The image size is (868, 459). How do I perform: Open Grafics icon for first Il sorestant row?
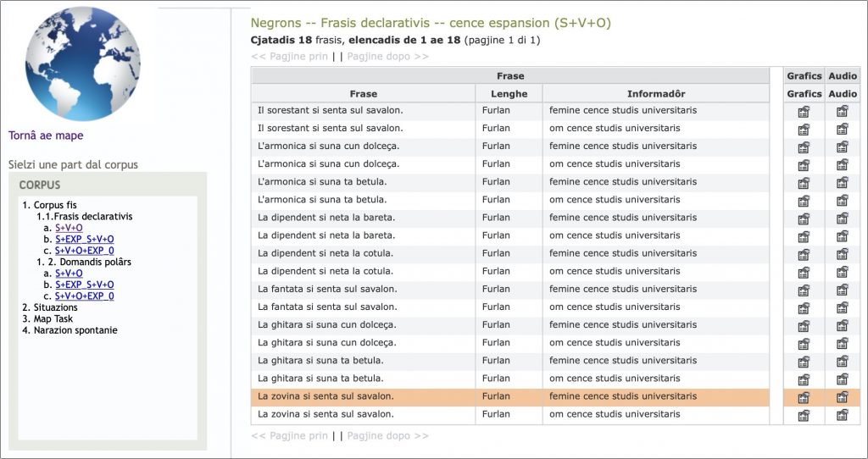tap(804, 111)
